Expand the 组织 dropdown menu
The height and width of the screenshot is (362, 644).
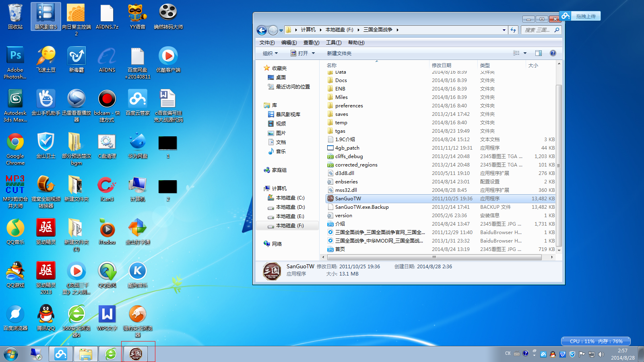270,53
